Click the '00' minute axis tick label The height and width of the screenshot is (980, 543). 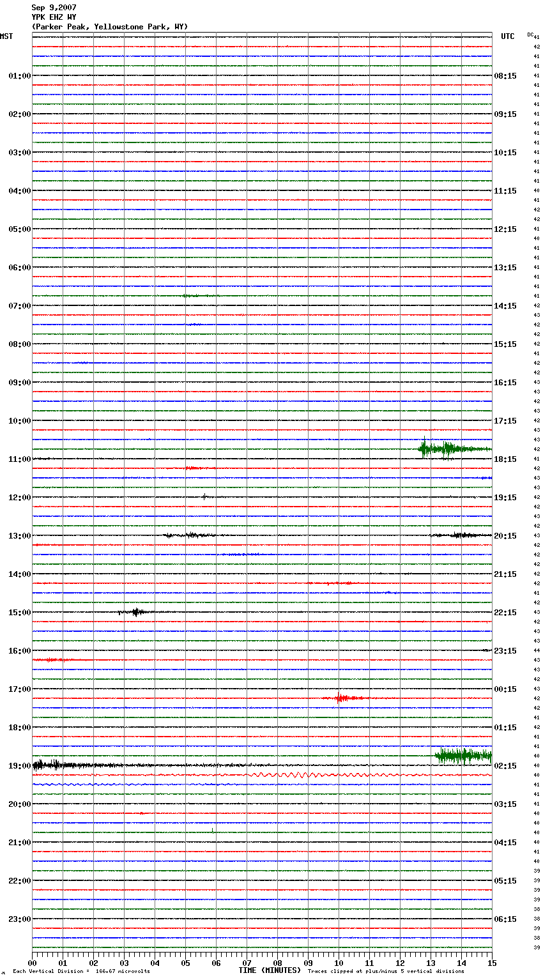click(32, 963)
